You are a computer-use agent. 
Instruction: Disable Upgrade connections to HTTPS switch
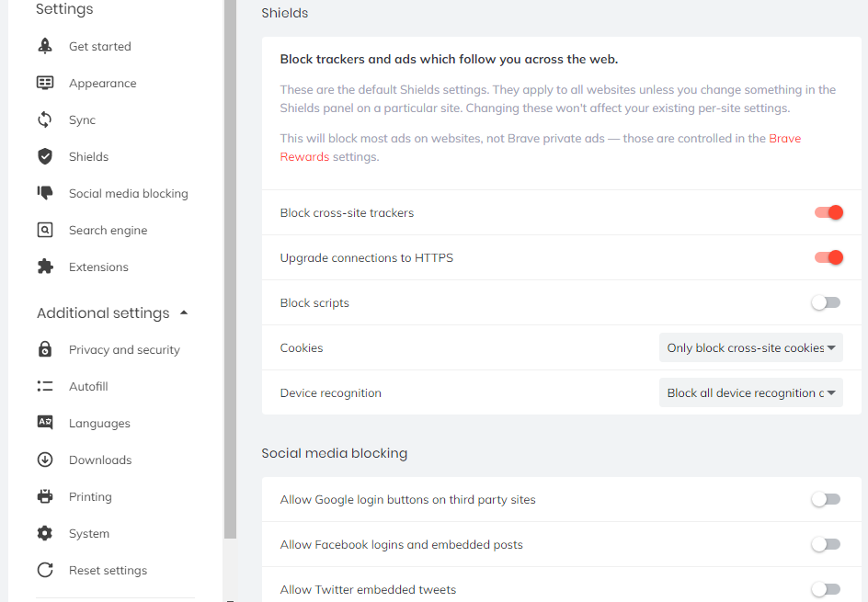click(828, 257)
